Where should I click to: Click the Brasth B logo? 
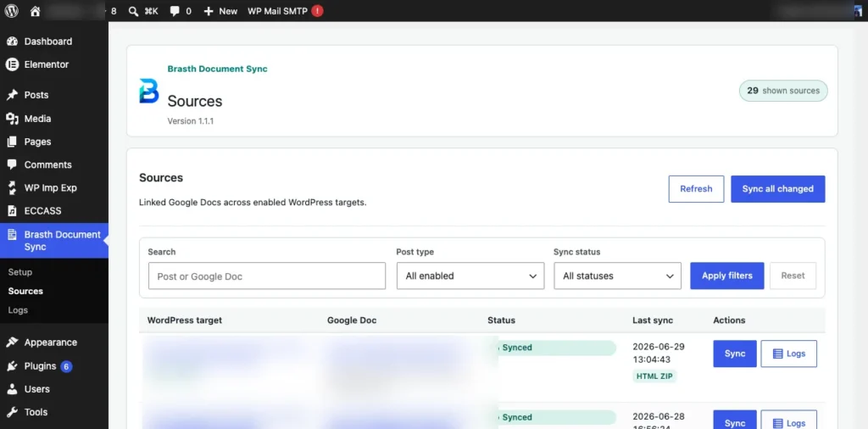(x=149, y=91)
